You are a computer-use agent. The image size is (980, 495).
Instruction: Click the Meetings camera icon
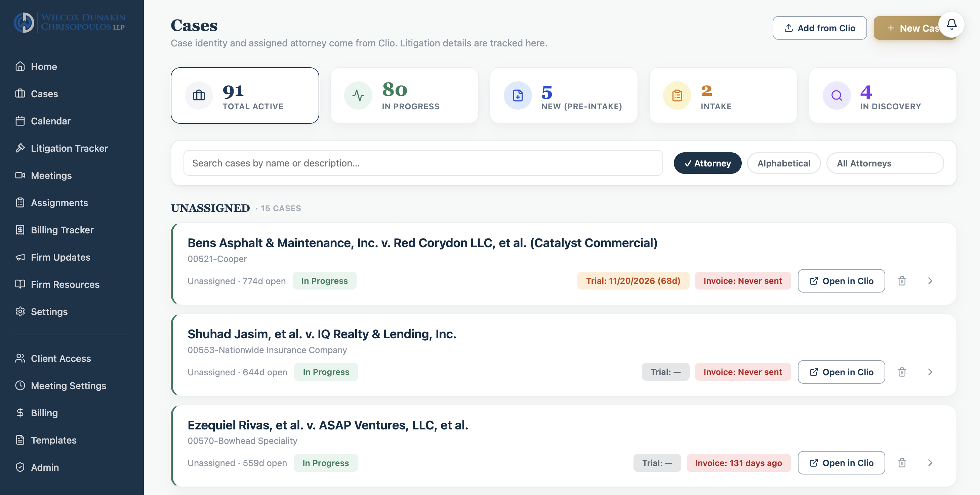[x=20, y=175]
